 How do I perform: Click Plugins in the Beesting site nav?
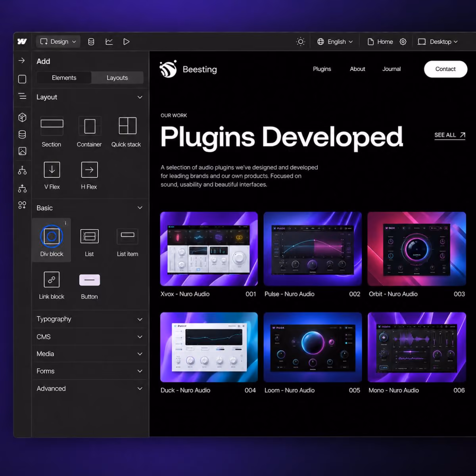322,69
